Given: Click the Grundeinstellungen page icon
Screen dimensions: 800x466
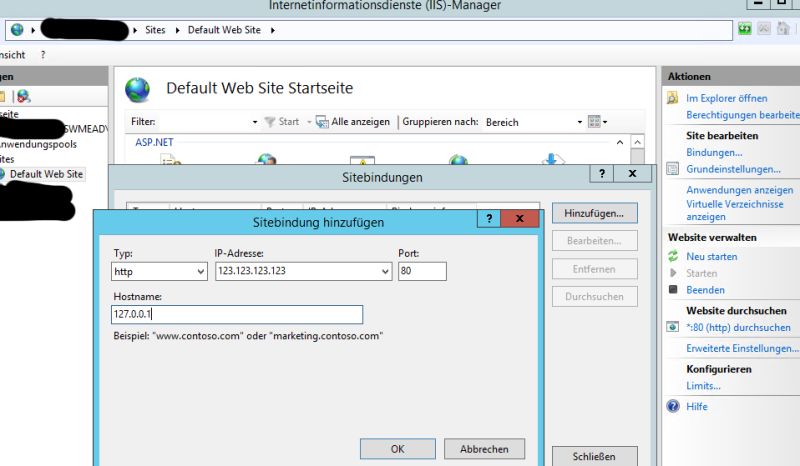Looking at the screenshot, I should tap(672, 169).
